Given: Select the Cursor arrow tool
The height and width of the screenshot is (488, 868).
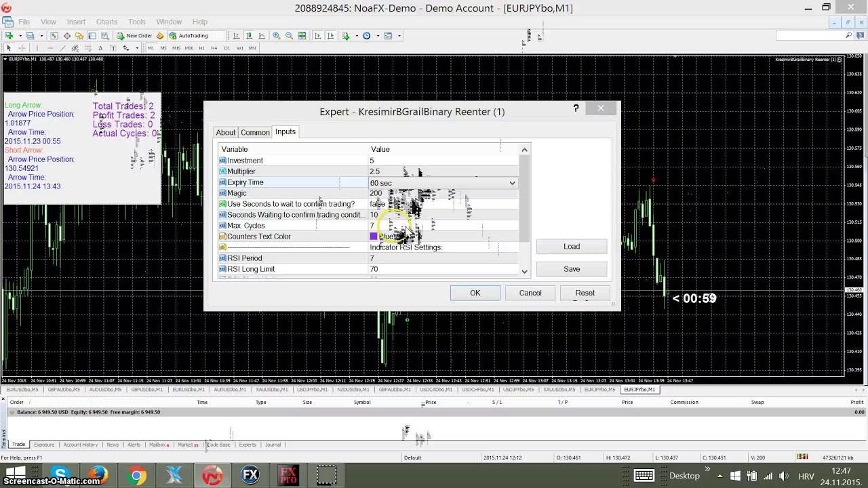Looking at the screenshot, I should (x=9, y=48).
